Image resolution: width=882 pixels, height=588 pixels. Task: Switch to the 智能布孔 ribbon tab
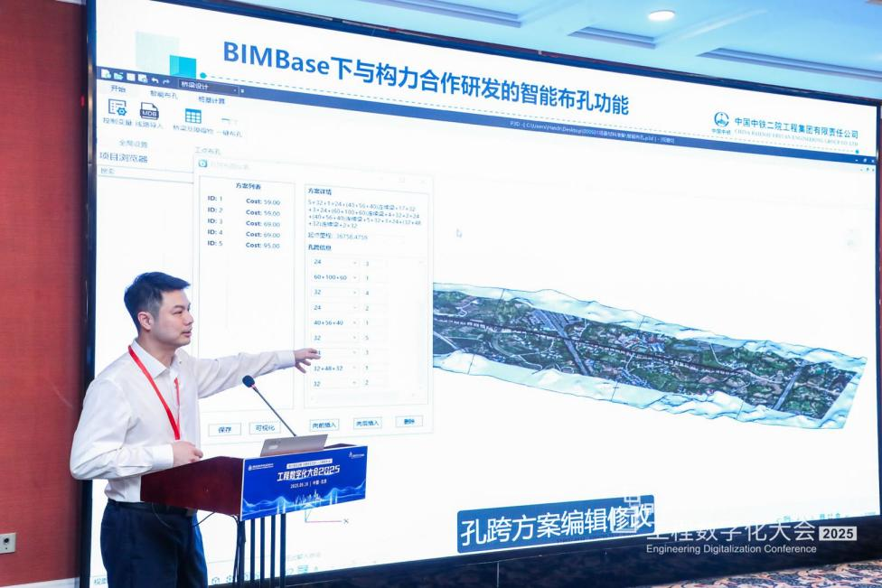click(164, 93)
